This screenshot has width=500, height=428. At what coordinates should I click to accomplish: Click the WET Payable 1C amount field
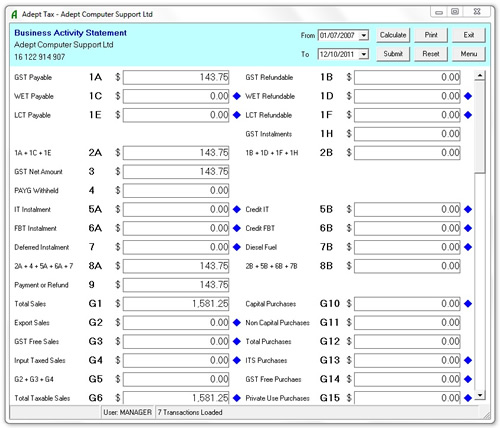coord(176,96)
